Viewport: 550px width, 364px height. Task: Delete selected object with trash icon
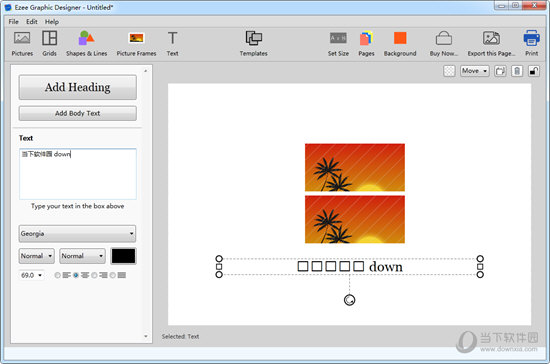click(x=517, y=71)
